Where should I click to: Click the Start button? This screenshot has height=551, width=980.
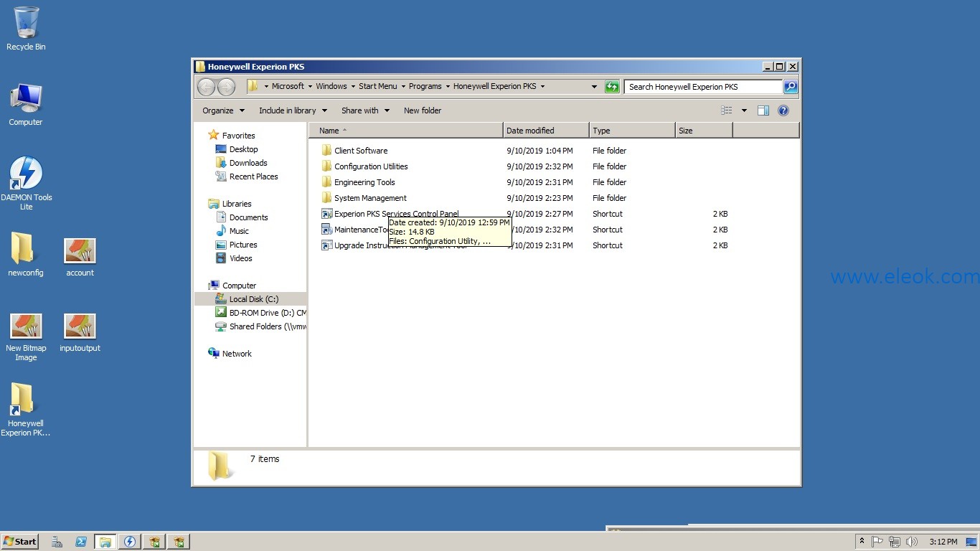point(20,542)
